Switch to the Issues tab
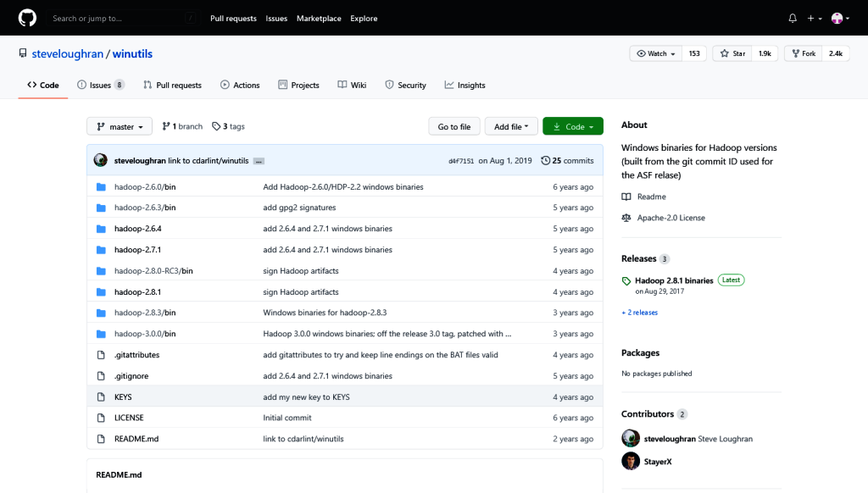The image size is (868, 493). coord(101,86)
